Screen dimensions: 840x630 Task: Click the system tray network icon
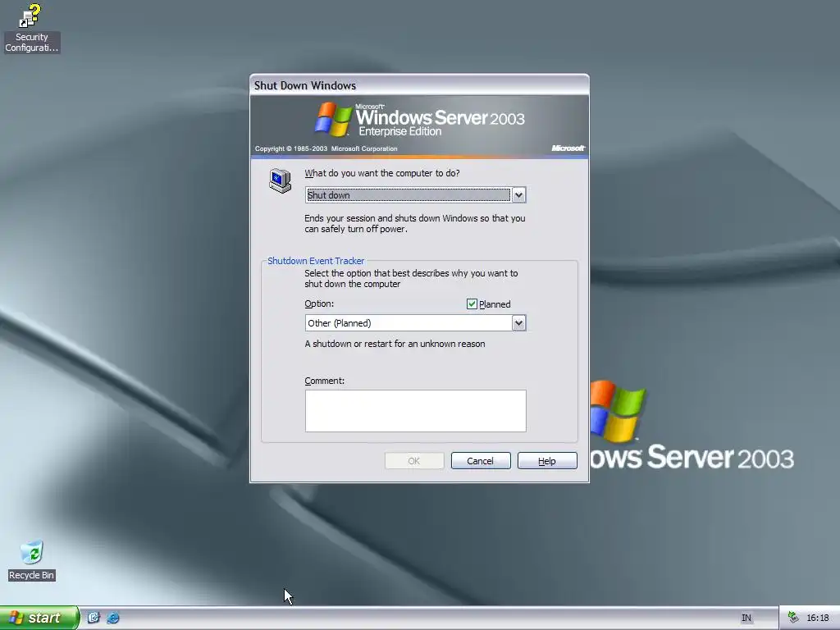click(x=793, y=618)
